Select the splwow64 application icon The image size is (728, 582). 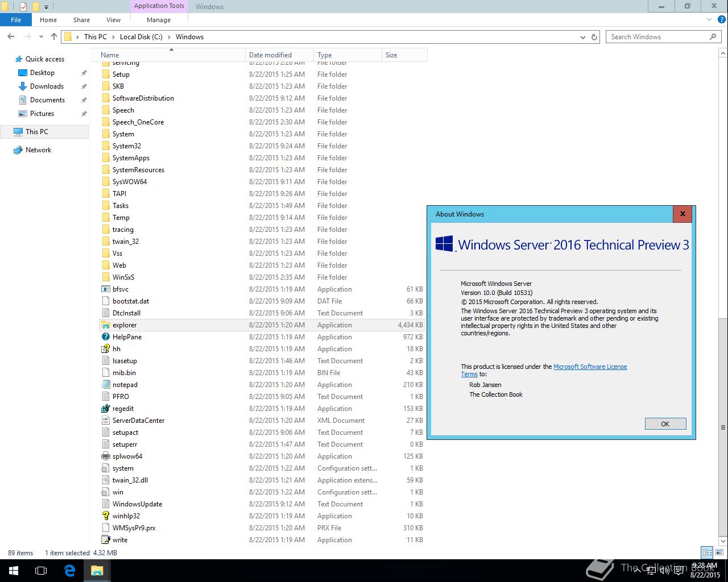105,456
